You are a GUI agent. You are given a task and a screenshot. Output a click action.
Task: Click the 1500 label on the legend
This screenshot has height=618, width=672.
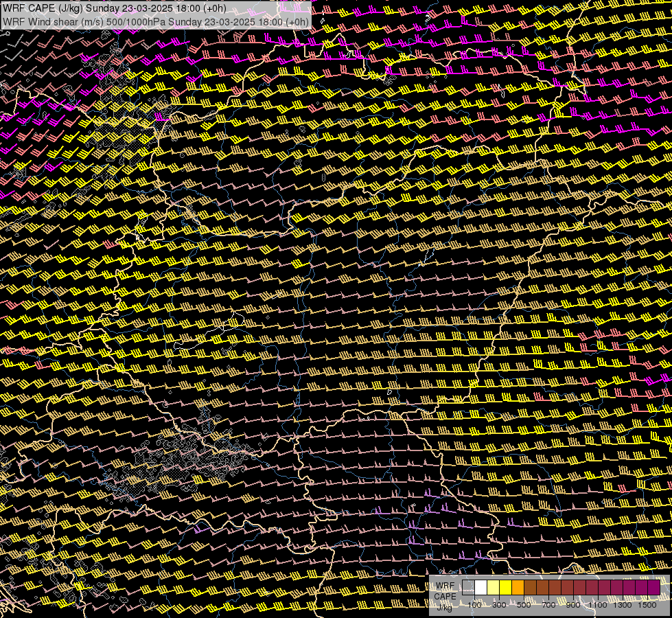coord(647,605)
